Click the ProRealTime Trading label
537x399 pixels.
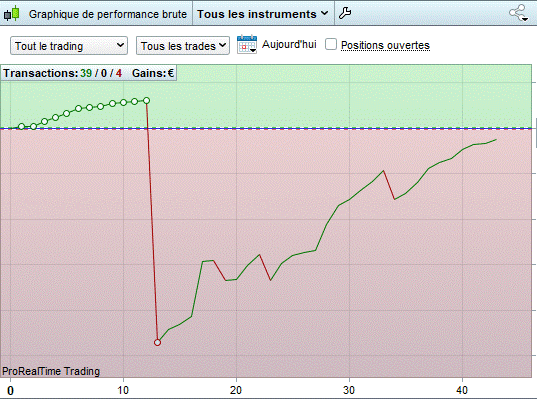point(51,371)
